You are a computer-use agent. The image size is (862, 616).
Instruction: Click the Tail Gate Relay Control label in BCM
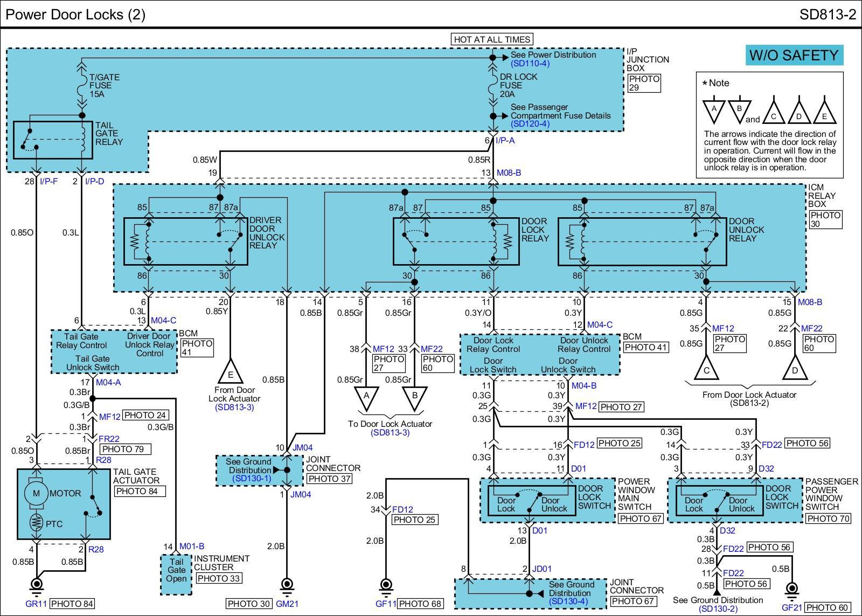coord(81,341)
